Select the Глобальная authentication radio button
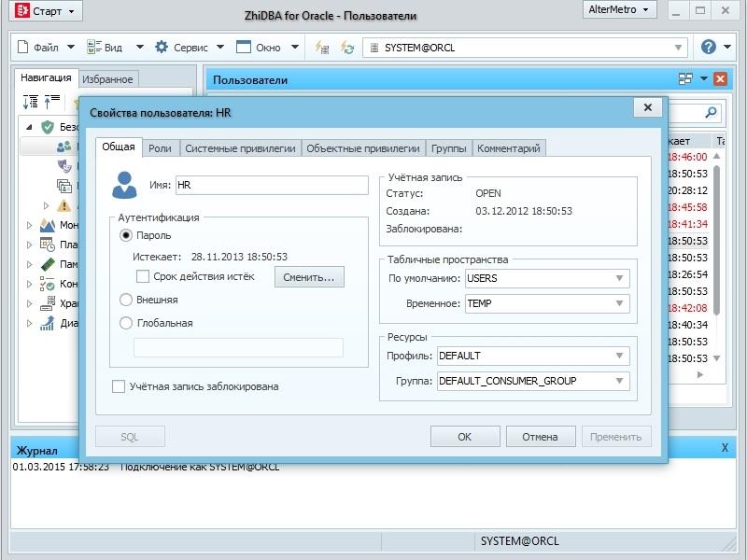 tap(126, 323)
